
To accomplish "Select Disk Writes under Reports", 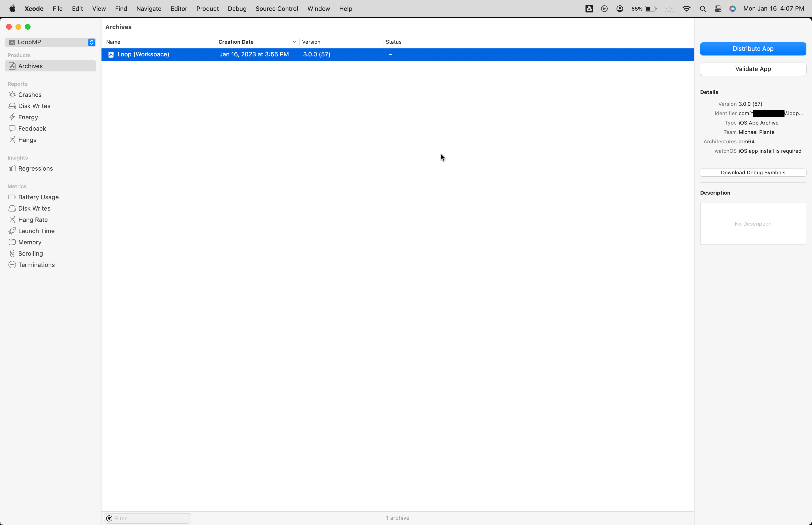I will [x=51, y=106].
